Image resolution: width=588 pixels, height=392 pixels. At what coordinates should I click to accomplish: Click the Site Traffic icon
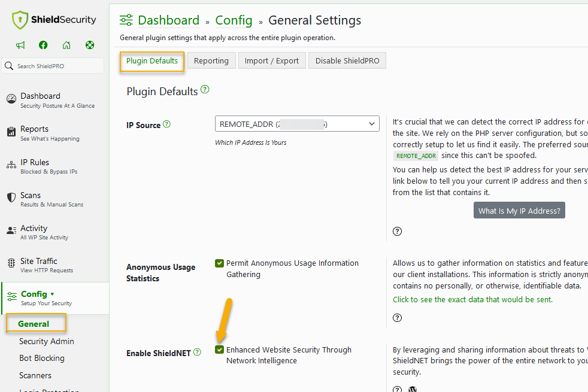pyautogui.click(x=11, y=263)
